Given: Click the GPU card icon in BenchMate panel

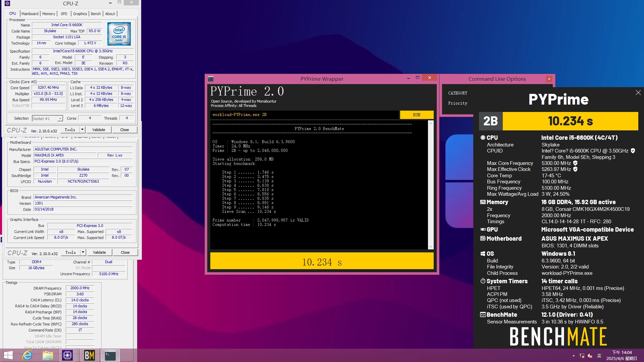Looking at the screenshot, I should click(x=483, y=230).
